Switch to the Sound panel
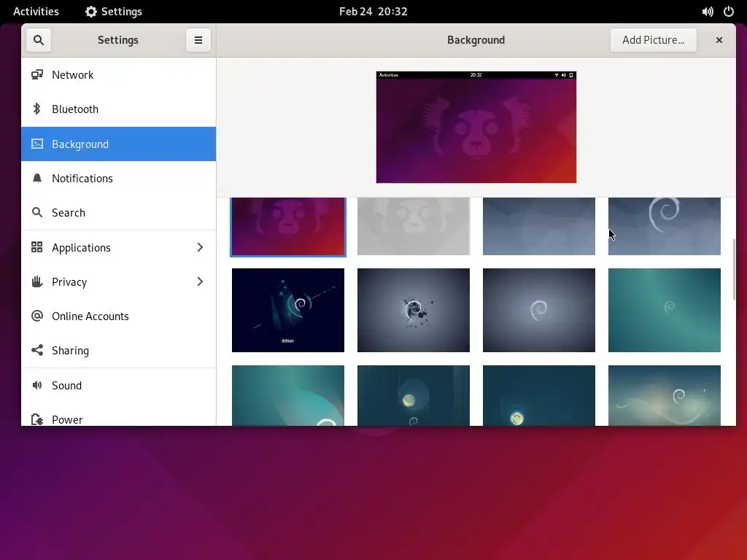Image resolution: width=747 pixels, height=560 pixels. coord(119,385)
